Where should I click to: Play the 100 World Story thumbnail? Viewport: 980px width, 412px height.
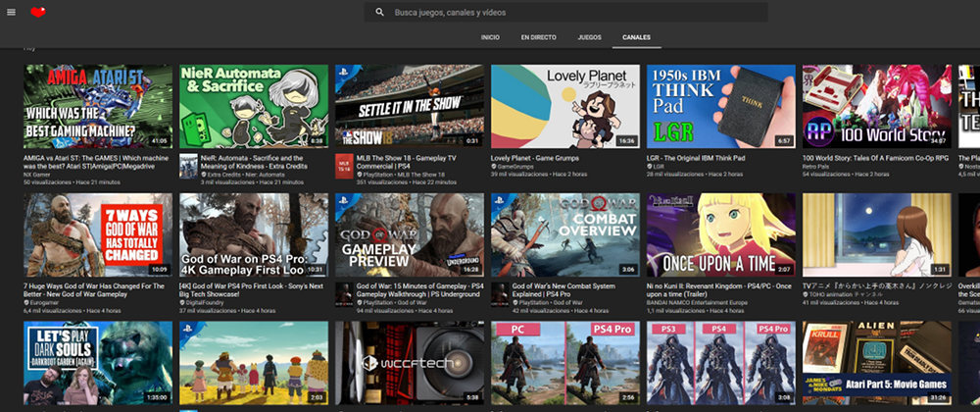(877, 106)
